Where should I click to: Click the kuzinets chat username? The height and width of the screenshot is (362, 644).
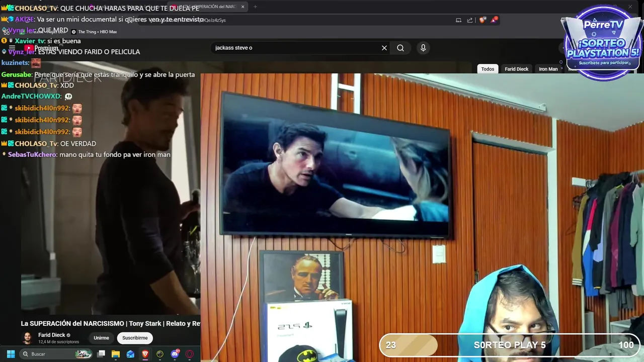click(x=15, y=63)
